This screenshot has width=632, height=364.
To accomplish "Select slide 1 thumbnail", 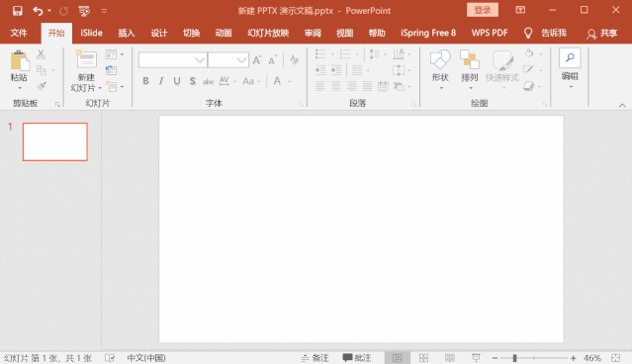I will 55,141.
